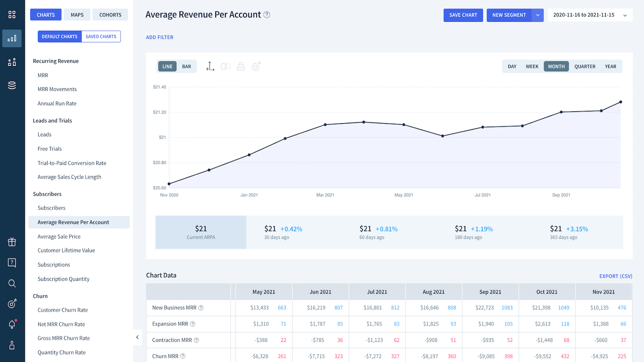The height and width of the screenshot is (362, 644).
Task: Click the last data point on the line chart
Action: (621, 102)
